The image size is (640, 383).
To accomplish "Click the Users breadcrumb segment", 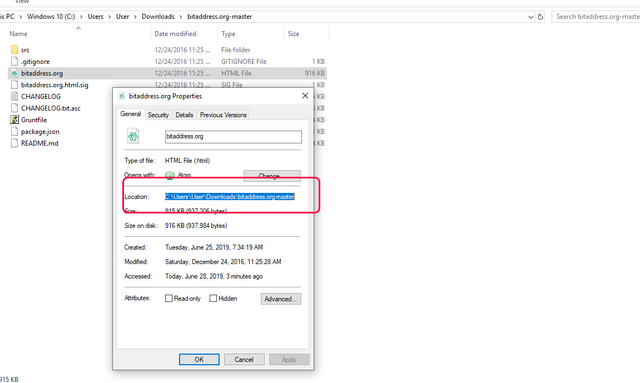I will pyautogui.click(x=96, y=17).
